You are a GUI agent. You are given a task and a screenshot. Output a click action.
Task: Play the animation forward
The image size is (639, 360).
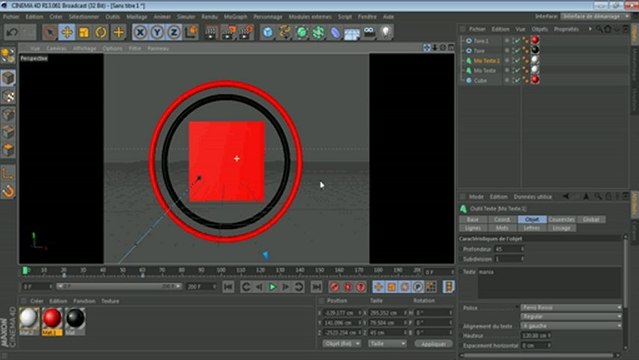coord(272,287)
